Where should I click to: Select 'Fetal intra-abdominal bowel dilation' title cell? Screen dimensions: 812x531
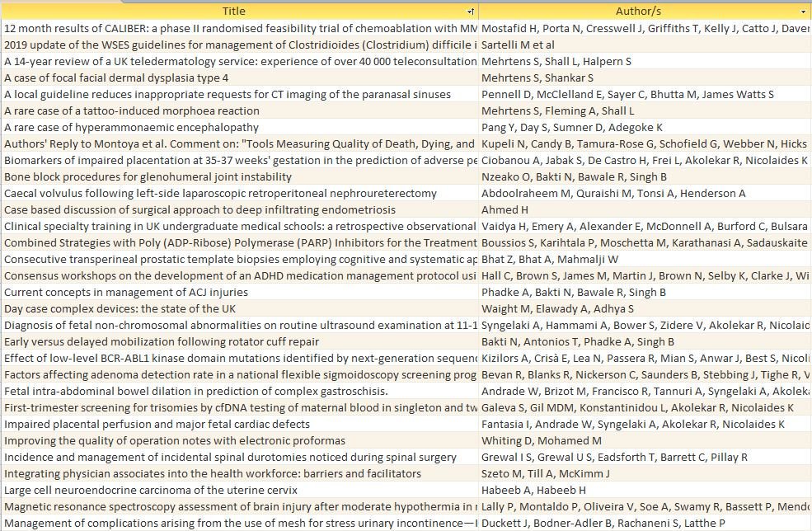tap(240, 392)
